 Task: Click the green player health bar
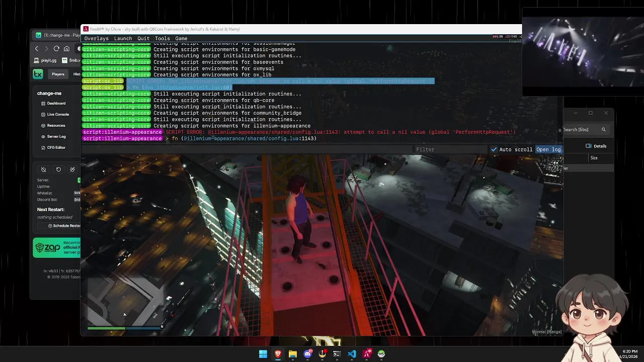pos(106,328)
